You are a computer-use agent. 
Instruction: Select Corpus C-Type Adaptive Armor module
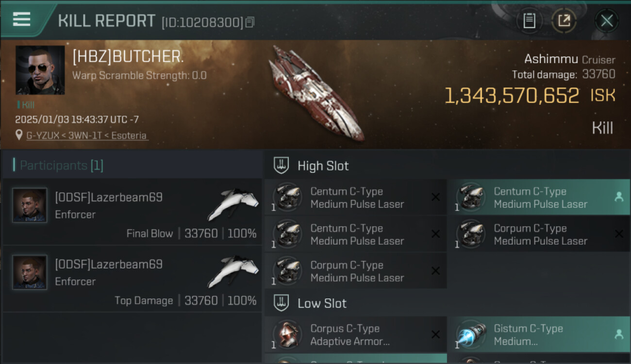click(356, 334)
